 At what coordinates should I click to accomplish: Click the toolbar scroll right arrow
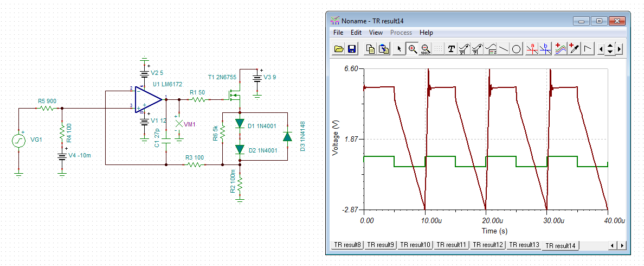pyautogui.click(x=620, y=49)
